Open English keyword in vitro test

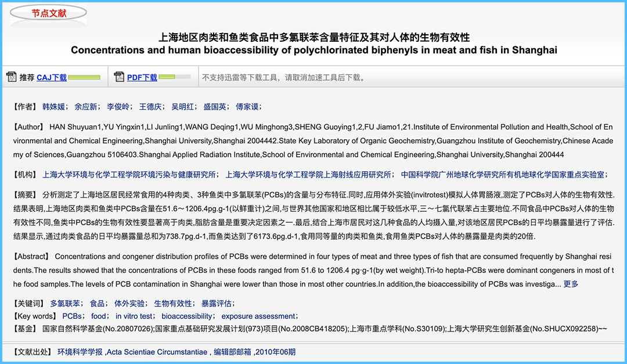point(134,316)
